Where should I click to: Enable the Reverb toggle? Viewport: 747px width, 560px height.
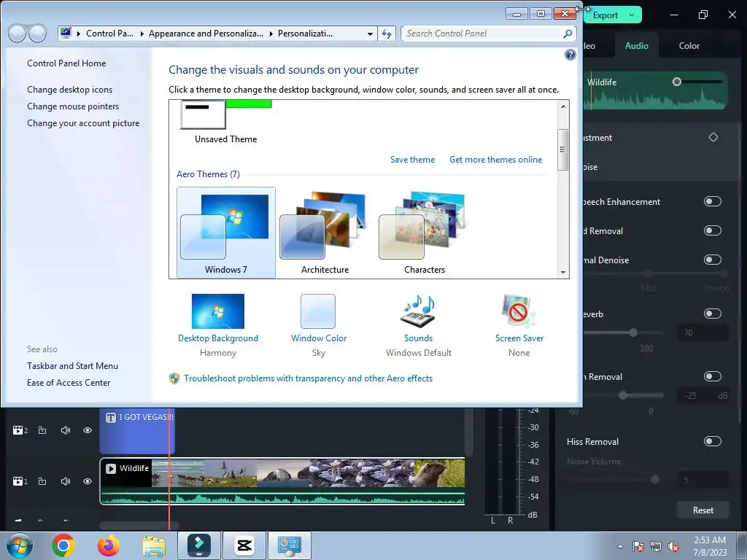(x=713, y=314)
